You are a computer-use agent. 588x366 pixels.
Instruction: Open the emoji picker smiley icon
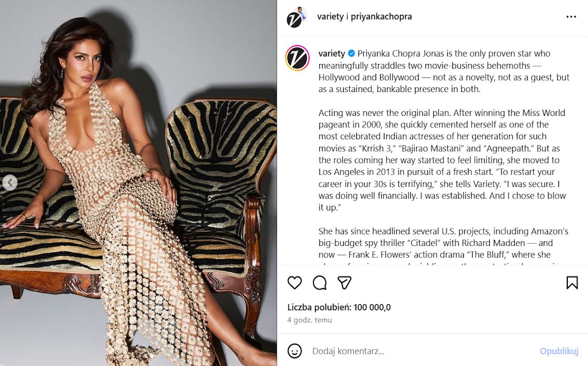pos(295,351)
